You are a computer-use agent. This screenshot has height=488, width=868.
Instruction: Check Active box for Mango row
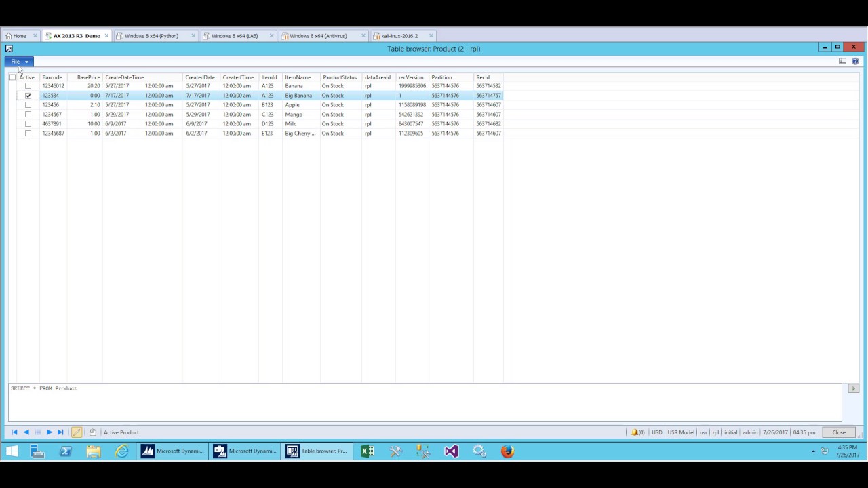[28, 115]
